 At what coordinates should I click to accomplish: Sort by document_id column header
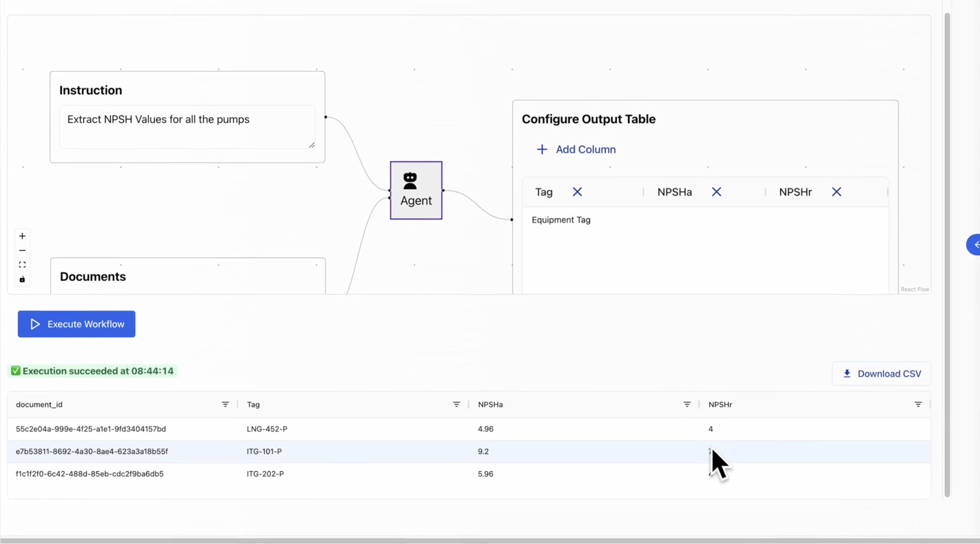tap(39, 404)
